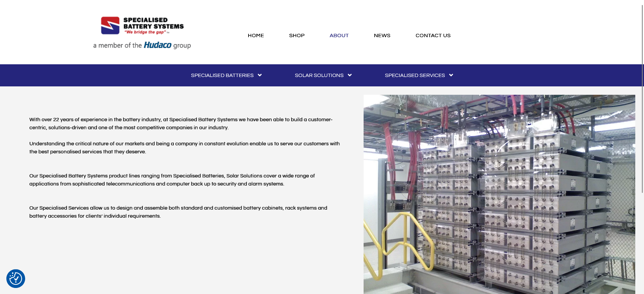This screenshot has width=644, height=294.
Task: Open the cookie preferences badge
Action: (16, 279)
